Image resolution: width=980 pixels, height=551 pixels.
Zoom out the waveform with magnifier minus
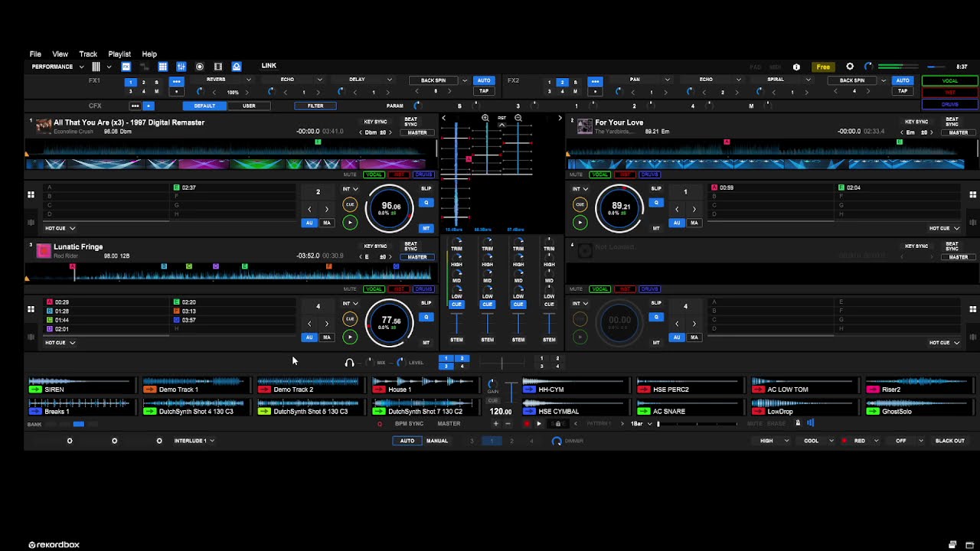pyautogui.click(x=518, y=118)
